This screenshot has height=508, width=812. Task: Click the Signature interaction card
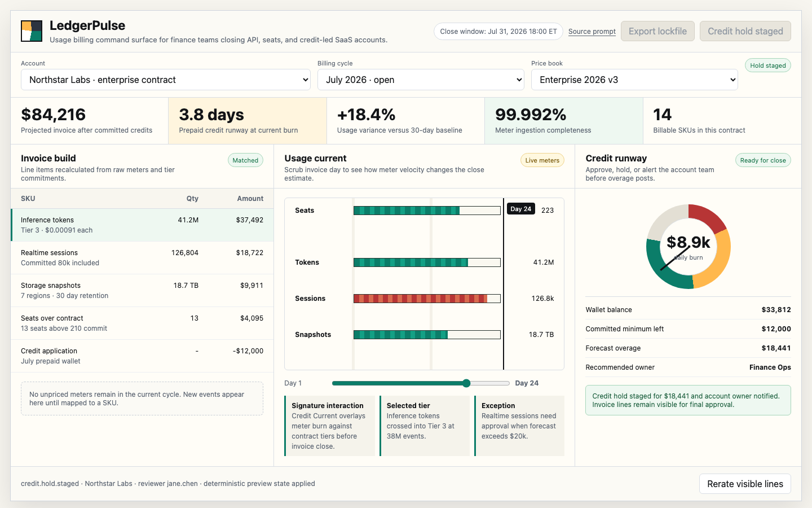(330, 426)
